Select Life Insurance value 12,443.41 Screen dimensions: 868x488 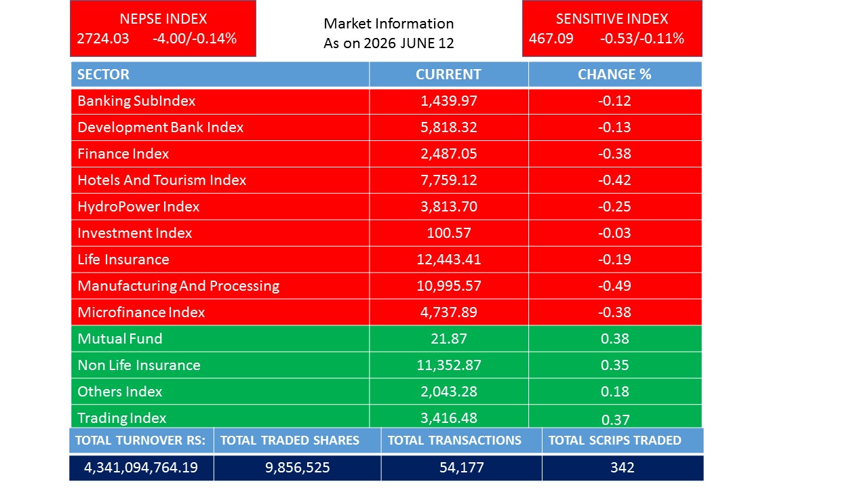pos(448,260)
